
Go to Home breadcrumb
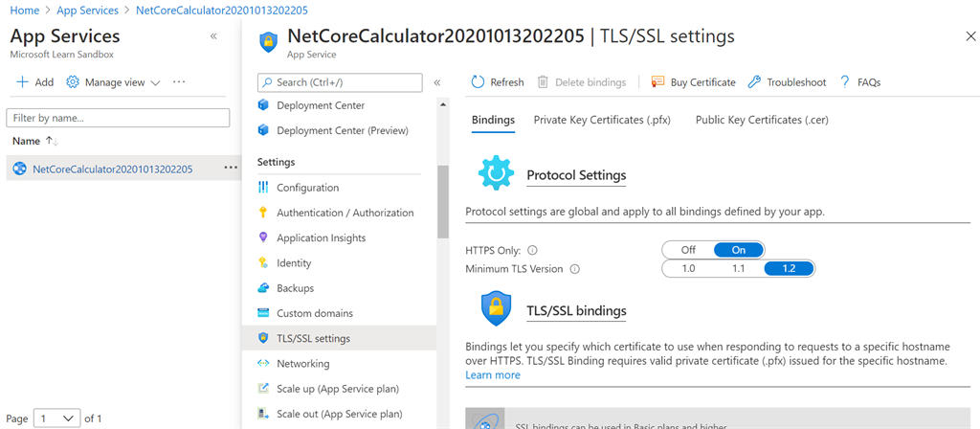point(24,10)
